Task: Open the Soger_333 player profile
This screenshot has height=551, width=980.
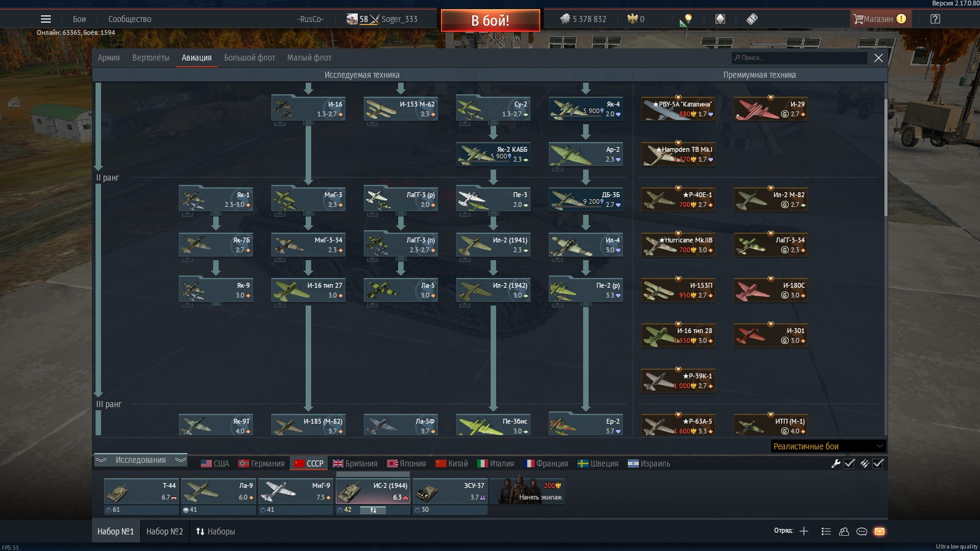Action: [399, 19]
